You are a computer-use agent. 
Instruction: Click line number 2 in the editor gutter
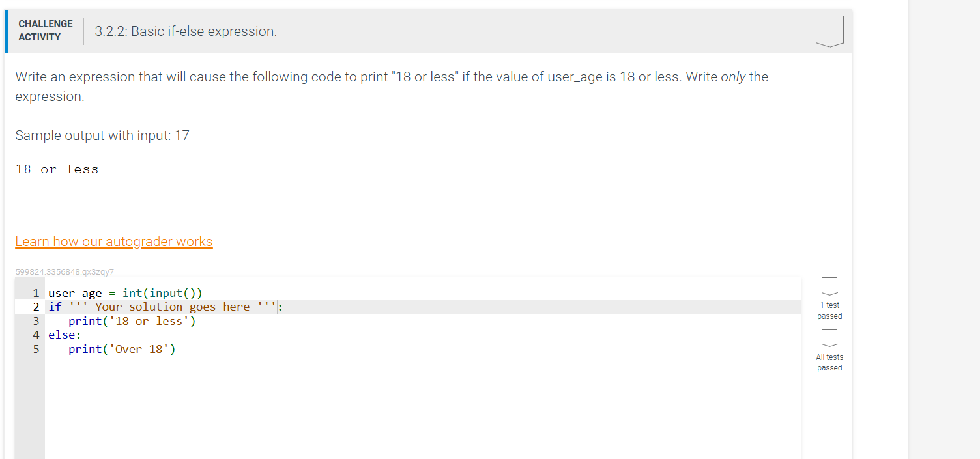[x=36, y=306]
